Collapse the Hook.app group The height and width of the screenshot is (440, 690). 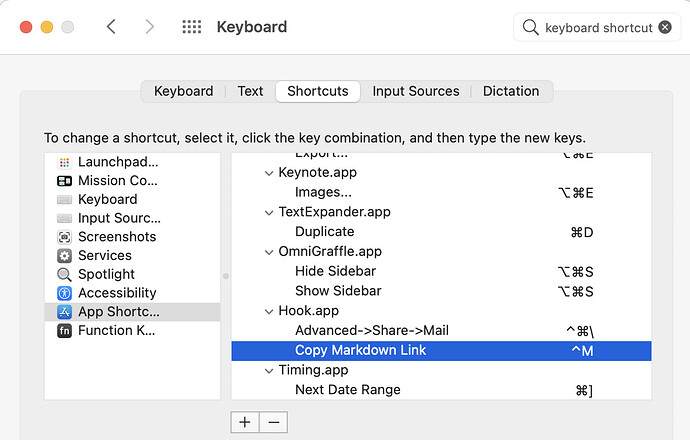(268, 312)
